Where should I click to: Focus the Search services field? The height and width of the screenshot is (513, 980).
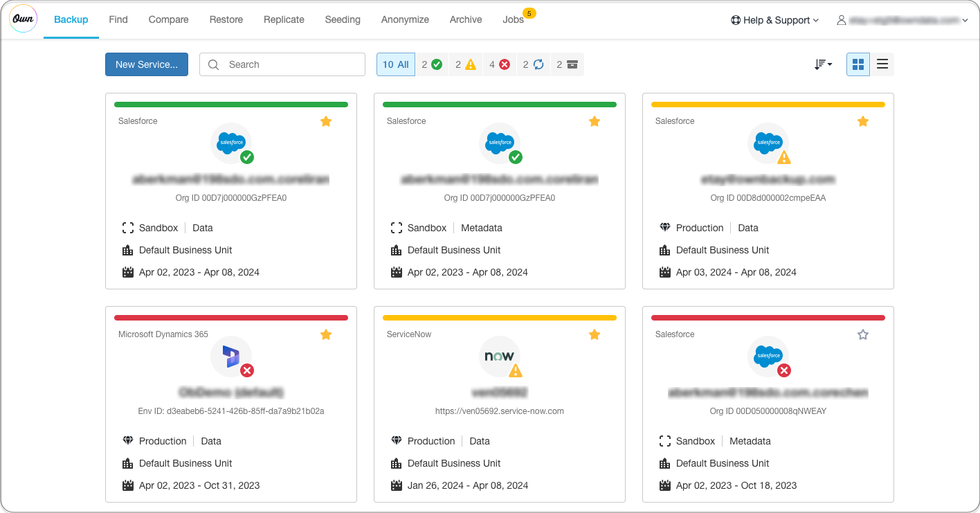click(282, 64)
